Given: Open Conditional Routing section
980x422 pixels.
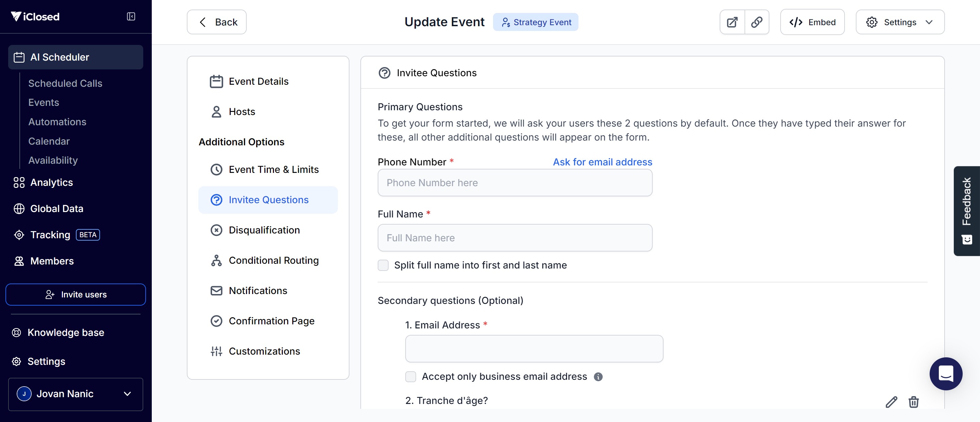Looking at the screenshot, I should pyautogui.click(x=274, y=260).
